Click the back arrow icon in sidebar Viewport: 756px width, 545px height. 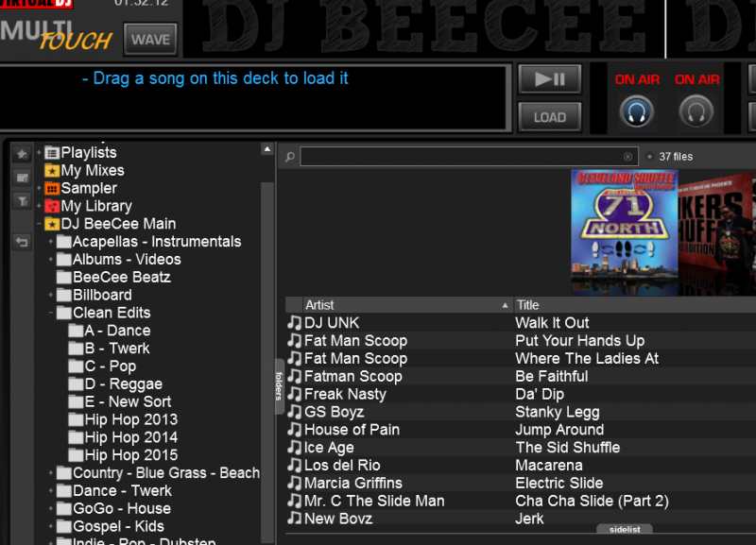pyautogui.click(x=22, y=242)
